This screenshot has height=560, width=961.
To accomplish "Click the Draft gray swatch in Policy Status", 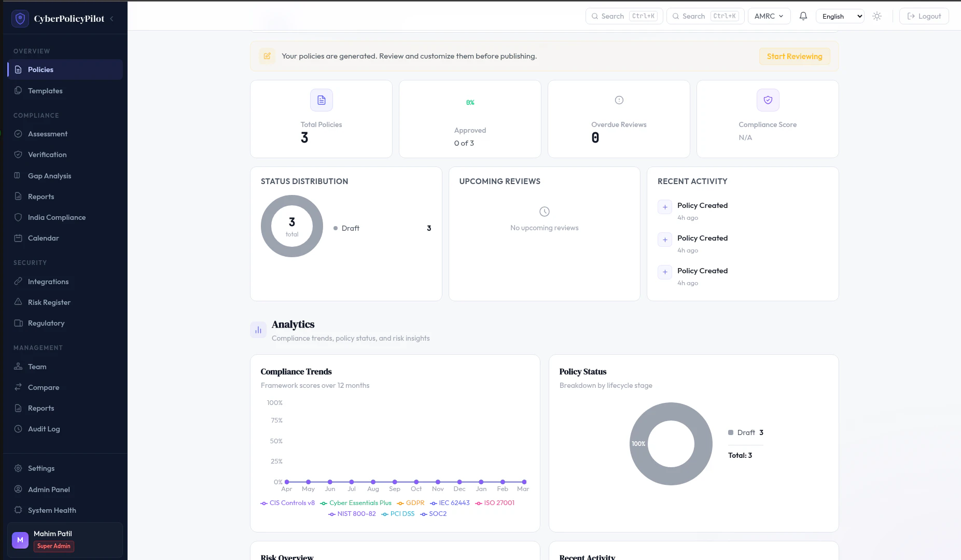I will 731,432.
